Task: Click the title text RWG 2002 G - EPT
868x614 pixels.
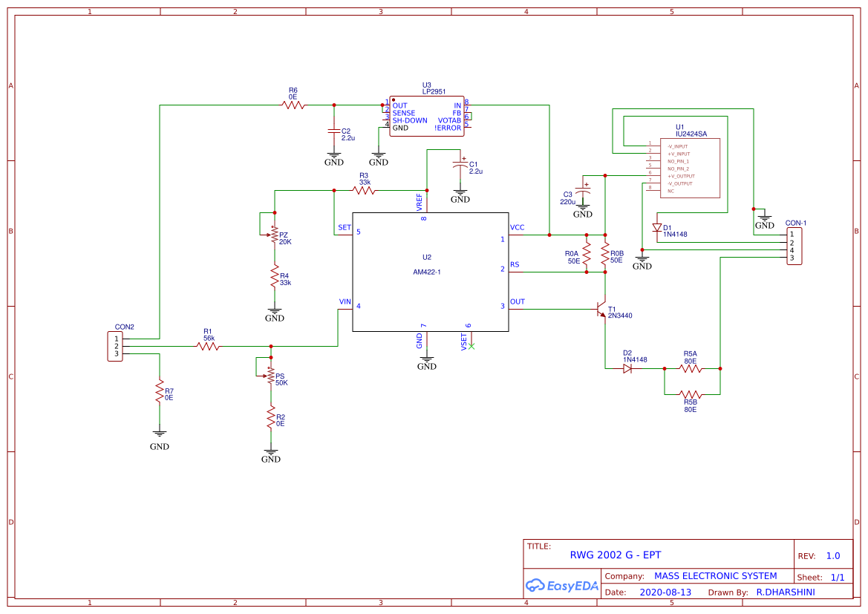Action: pos(616,555)
